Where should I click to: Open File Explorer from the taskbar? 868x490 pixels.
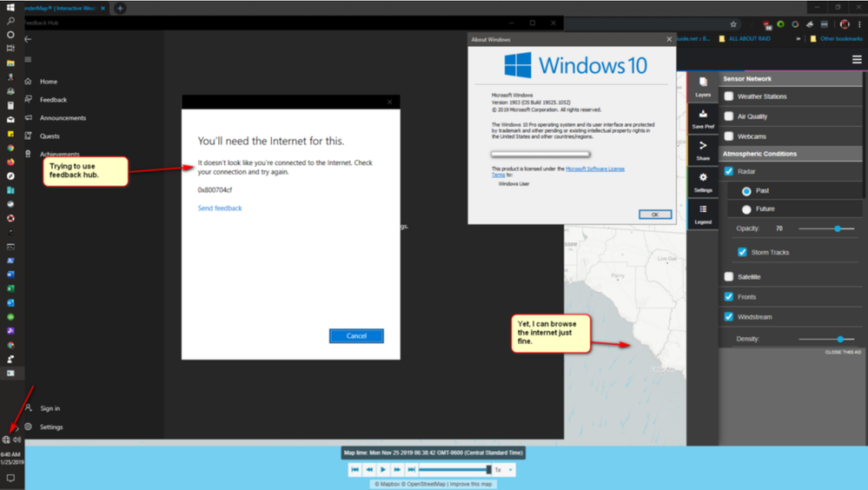coord(10,63)
